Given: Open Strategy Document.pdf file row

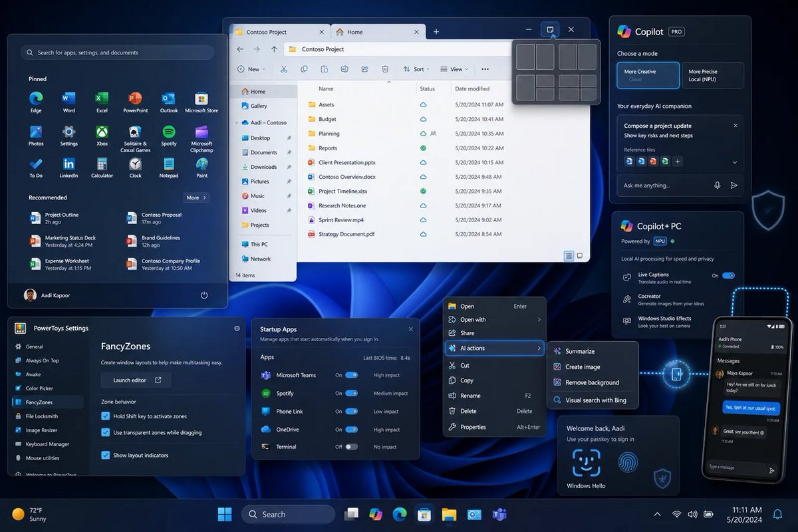Looking at the screenshot, I should pos(442,234).
